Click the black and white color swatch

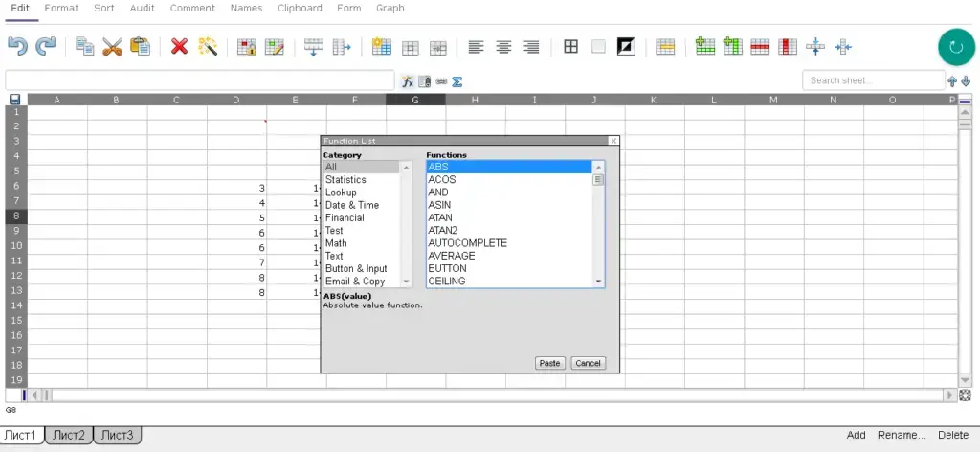[627, 46]
